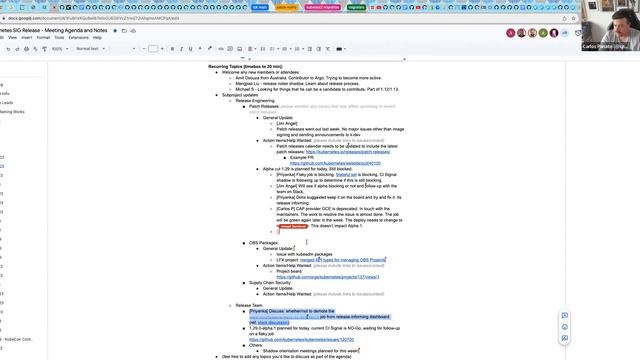The width and height of the screenshot is (640, 360).
Task: Open the Tools menu
Action: point(59,38)
